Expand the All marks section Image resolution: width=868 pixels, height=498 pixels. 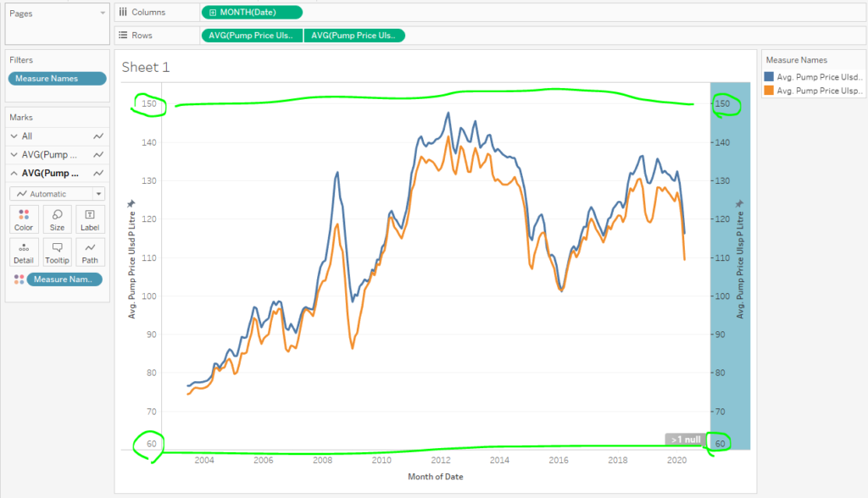point(14,136)
